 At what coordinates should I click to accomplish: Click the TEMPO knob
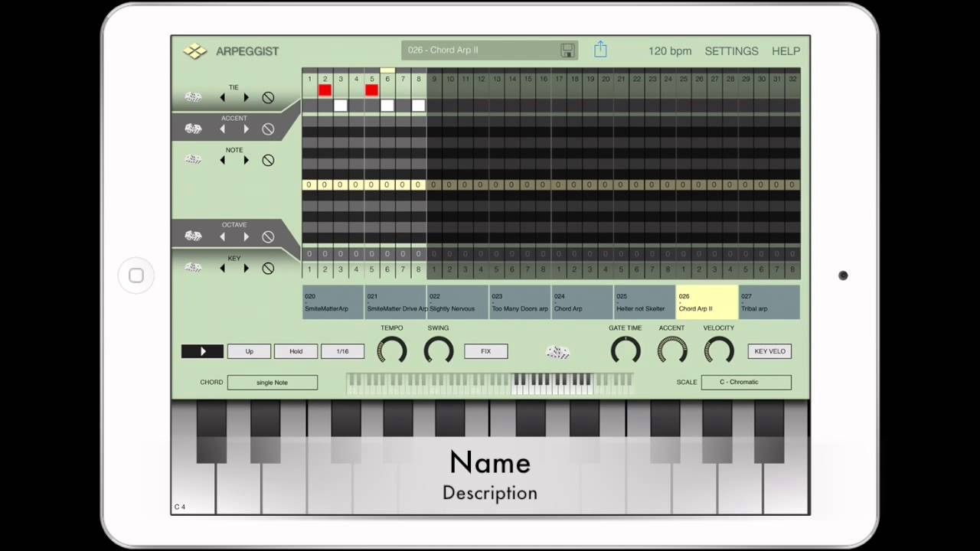point(392,351)
